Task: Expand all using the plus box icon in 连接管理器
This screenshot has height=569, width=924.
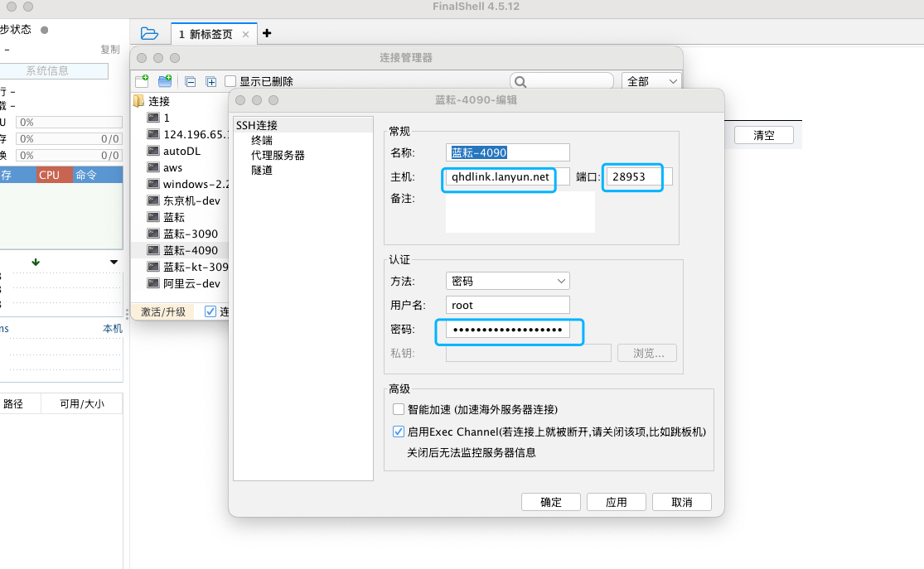Action: 211,82
